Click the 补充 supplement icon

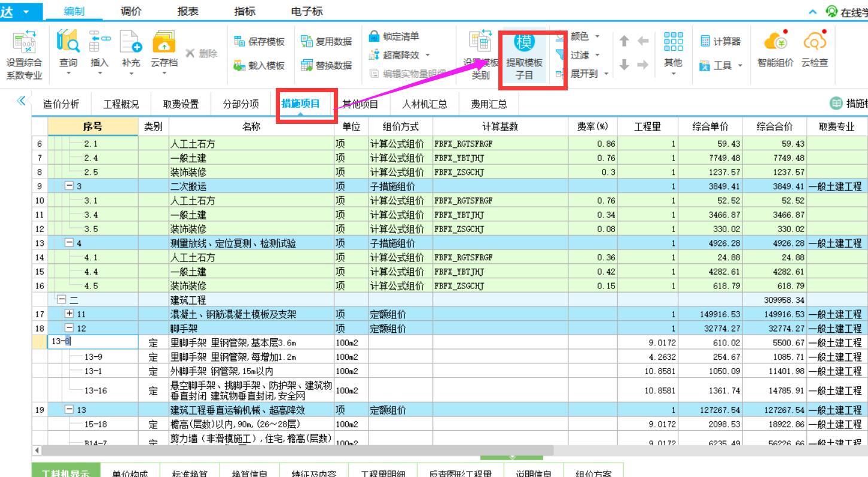(x=131, y=42)
